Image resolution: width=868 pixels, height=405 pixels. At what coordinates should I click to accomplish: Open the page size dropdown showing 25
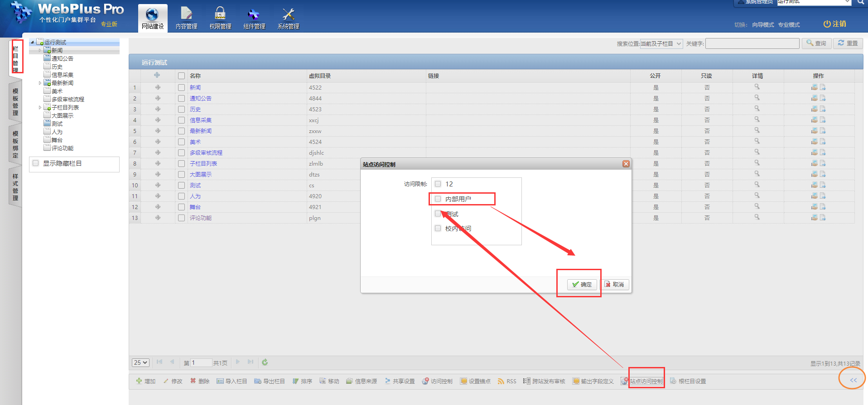pyautogui.click(x=140, y=362)
